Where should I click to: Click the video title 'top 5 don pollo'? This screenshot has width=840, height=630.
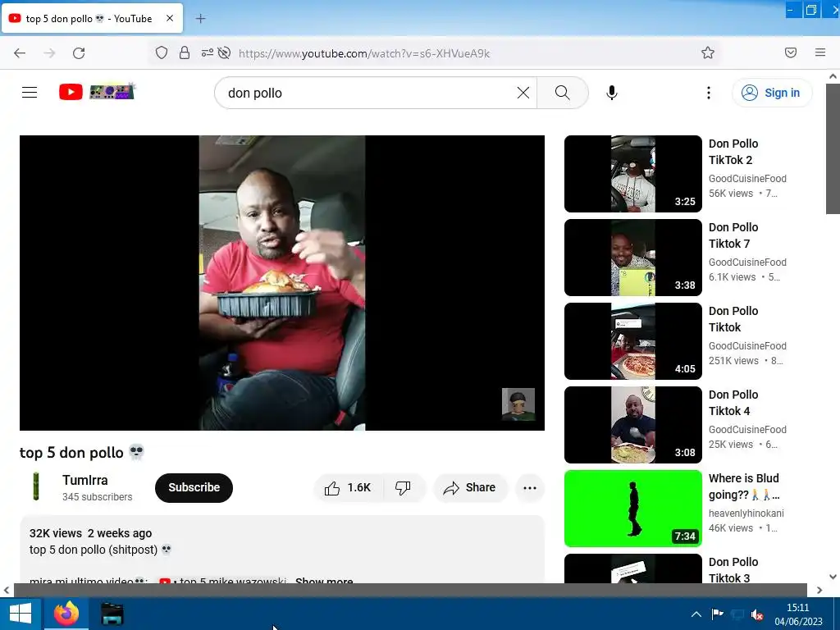pyautogui.click(x=82, y=453)
